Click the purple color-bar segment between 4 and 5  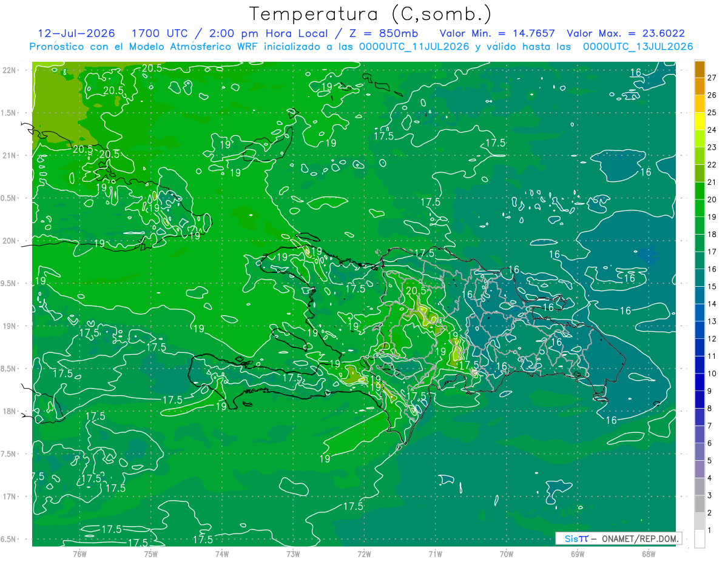699,469
